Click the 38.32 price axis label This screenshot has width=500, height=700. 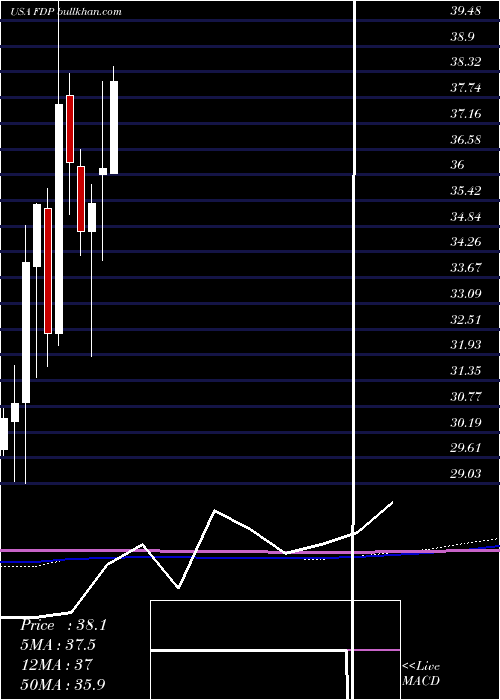click(x=465, y=62)
